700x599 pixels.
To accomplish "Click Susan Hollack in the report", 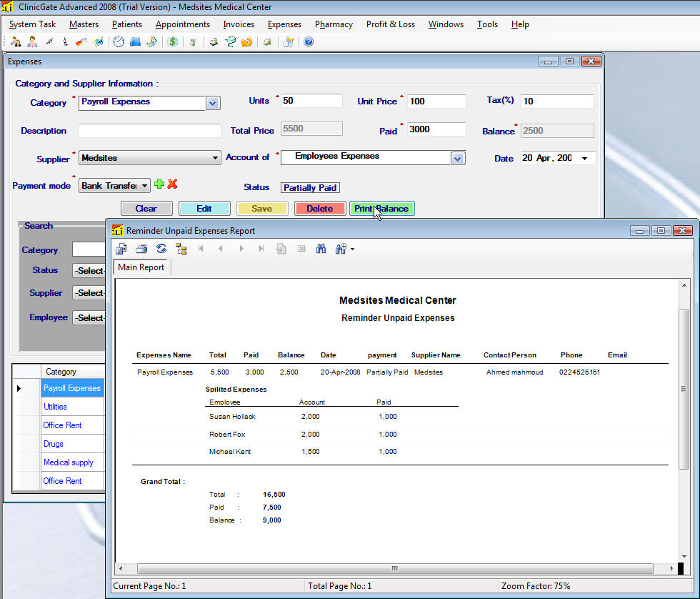I will coord(232,417).
